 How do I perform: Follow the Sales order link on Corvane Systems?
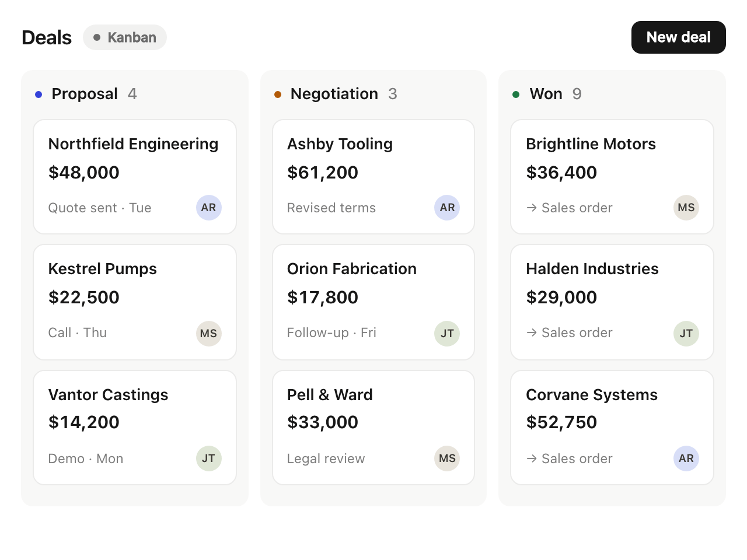click(569, 459)
